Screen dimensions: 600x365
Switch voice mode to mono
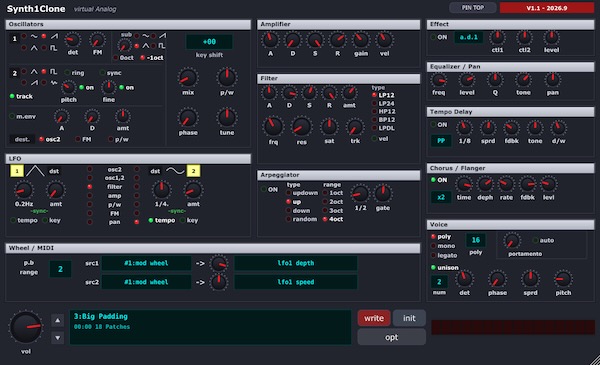click(434, 246)
